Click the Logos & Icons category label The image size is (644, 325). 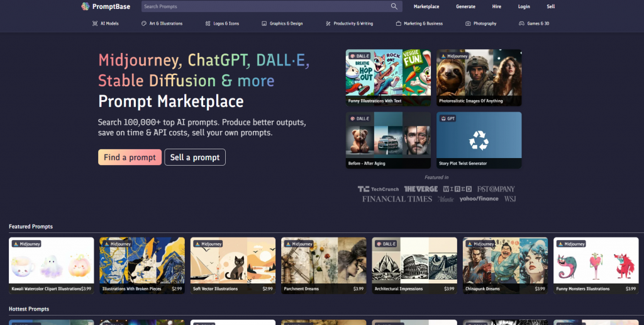click(226, 23)
